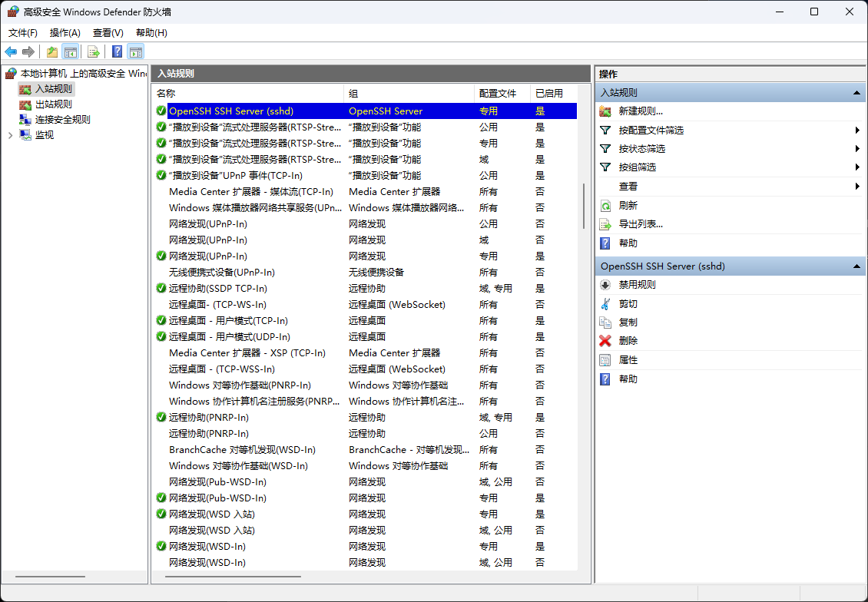868x602 pixels.
Task: Click the Export List toolbar icon
Action: pyautogui.click(x=94, y=51)
